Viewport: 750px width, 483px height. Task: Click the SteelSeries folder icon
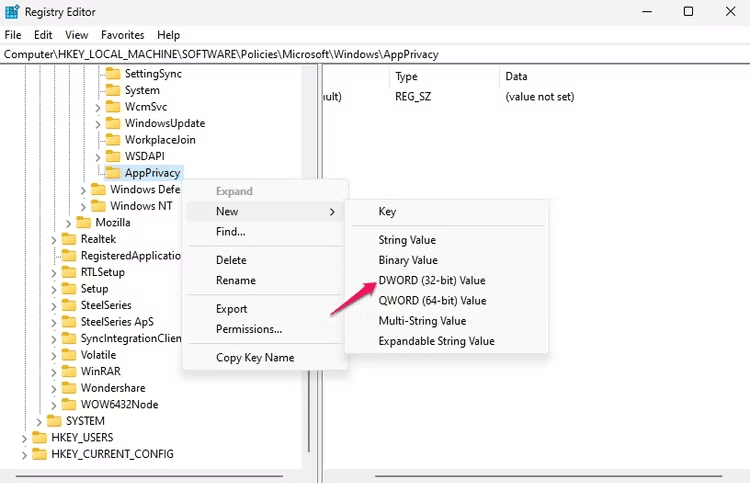click(x=68, y=305)
